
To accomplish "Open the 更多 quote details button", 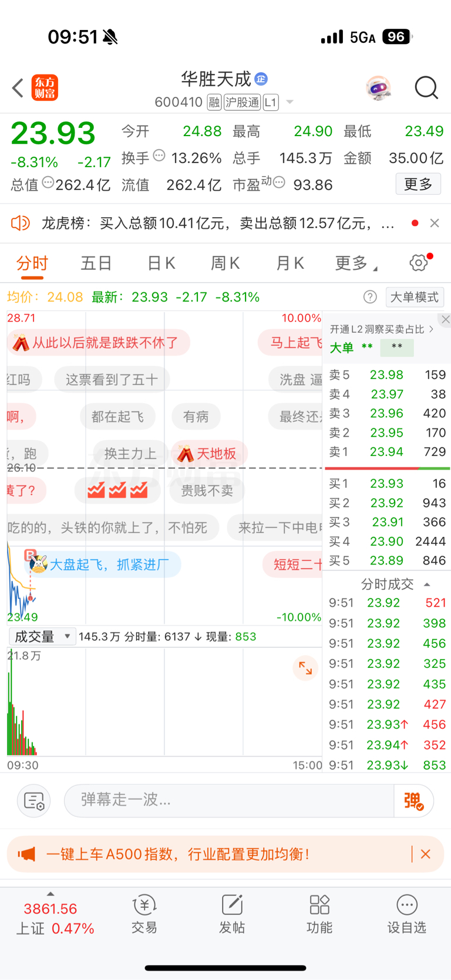I will (x=418, y=184).
